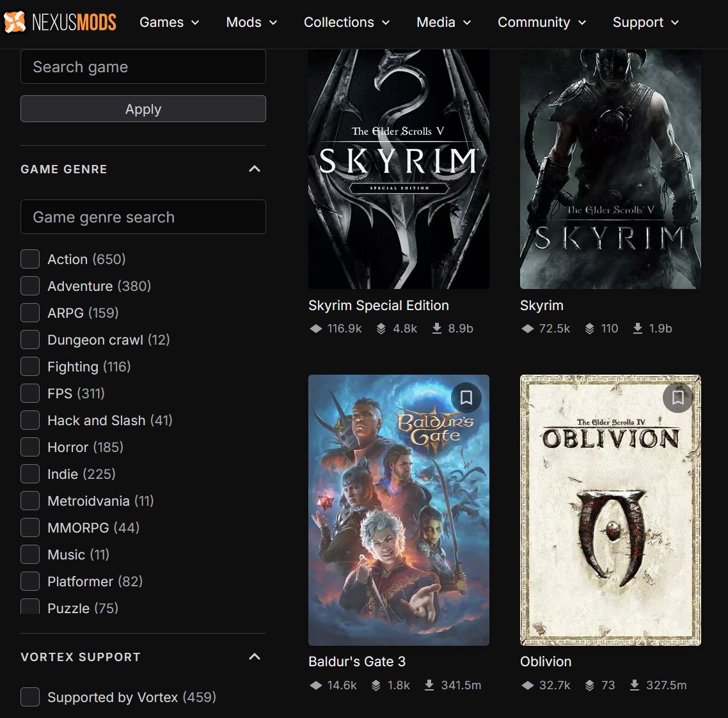Click the 116.9k mods count value
This screenshot has height=718, width=728.
click(344, 329)
